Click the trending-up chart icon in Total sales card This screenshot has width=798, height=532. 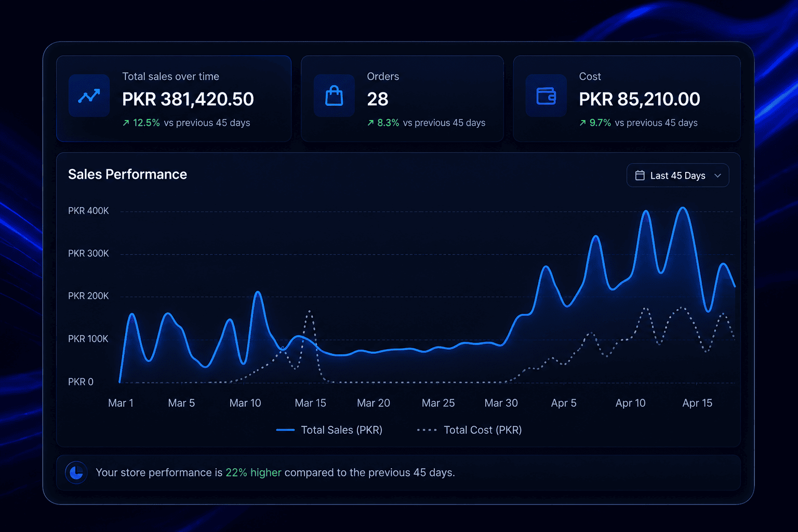(x=89, y=96)
